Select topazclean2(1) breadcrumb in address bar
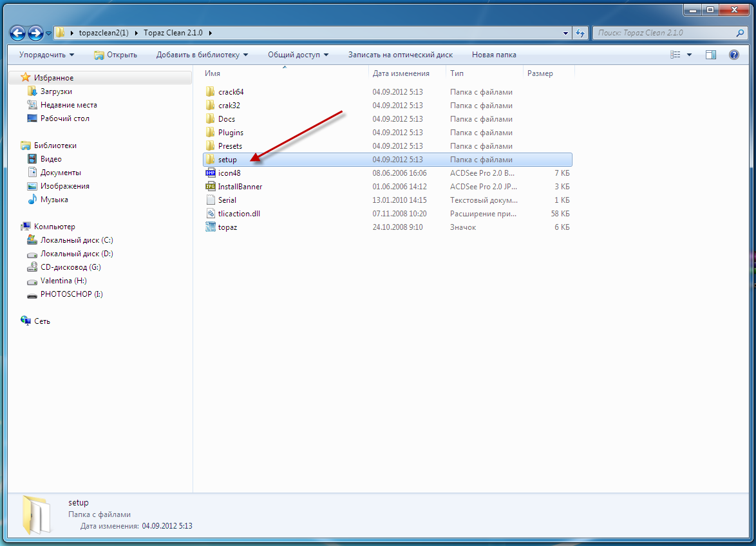 pyautogui.click(x=104, y=33)
